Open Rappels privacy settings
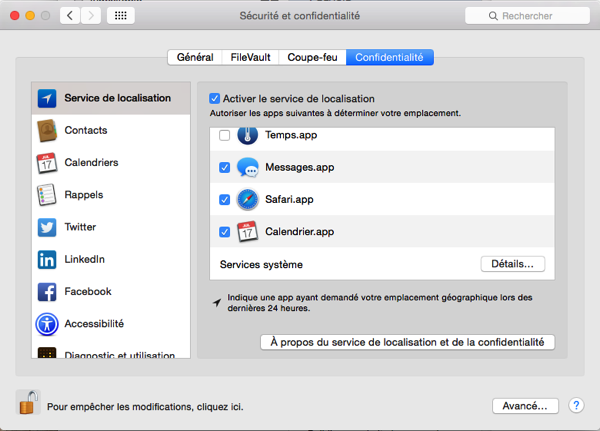The width and height of the screenshot is (600, 431). point(83,195)
